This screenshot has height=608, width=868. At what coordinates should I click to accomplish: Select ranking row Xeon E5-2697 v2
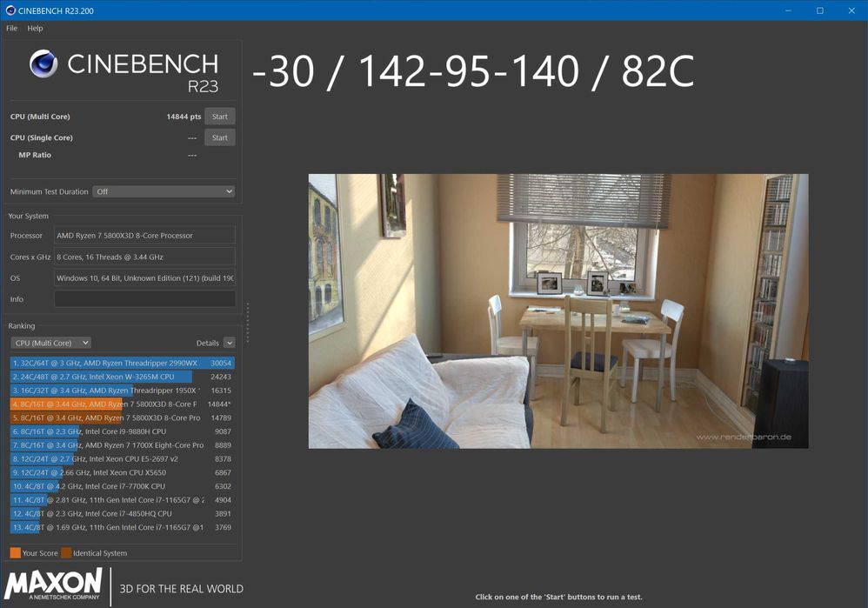123,459
